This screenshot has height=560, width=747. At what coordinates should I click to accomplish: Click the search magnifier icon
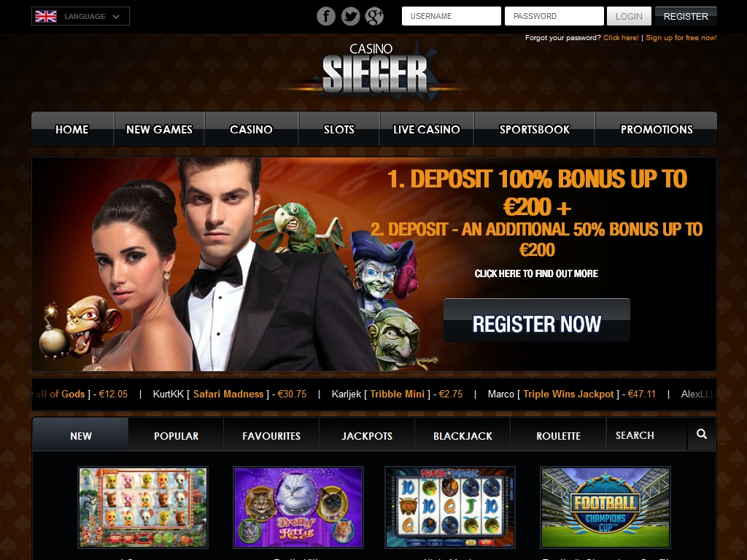point(701,435)
